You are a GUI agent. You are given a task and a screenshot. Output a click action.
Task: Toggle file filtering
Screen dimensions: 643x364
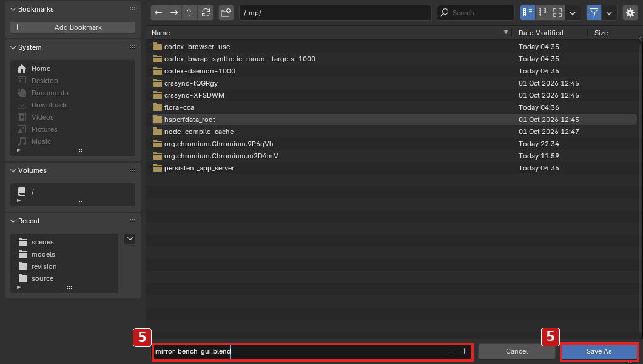(x=594, y=13)
